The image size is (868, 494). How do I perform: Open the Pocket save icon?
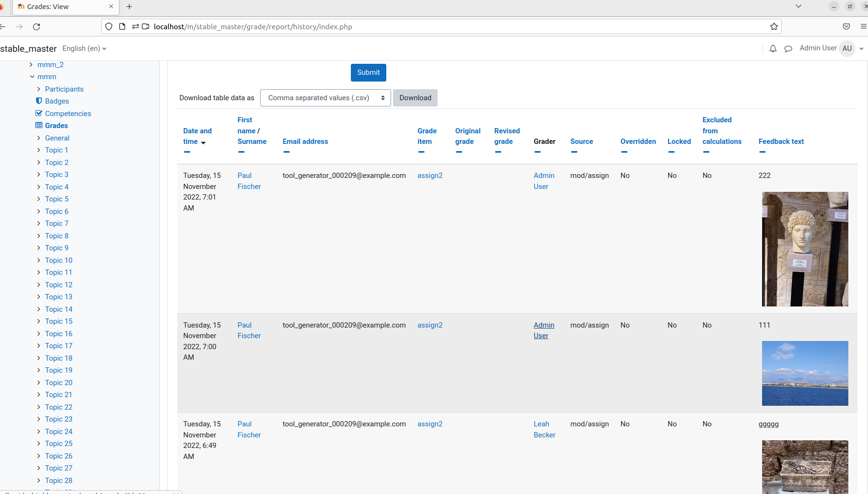[x=846, y=26]
